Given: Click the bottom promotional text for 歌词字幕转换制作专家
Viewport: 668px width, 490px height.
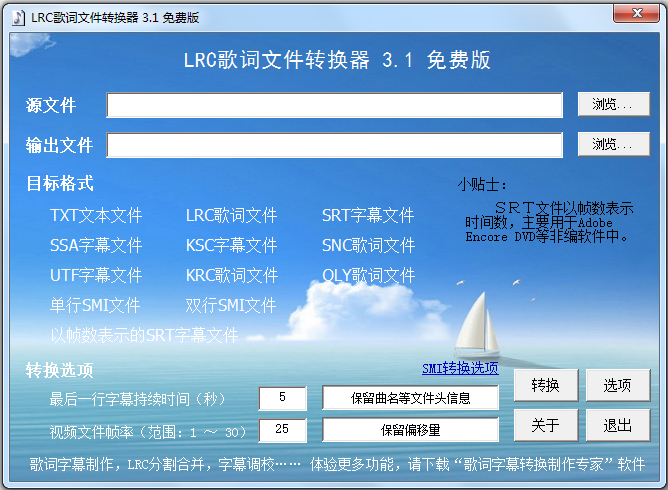Looking at the screenshot, I should coord(337,464).
